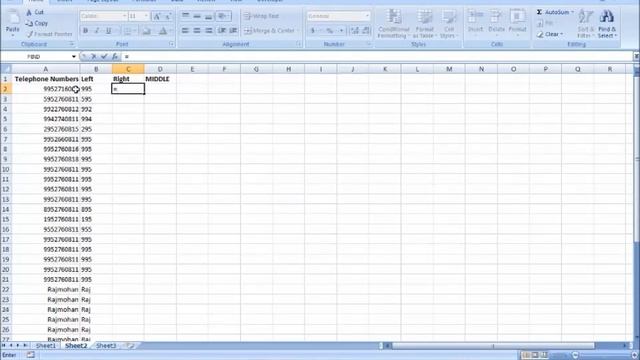
Task: Select the Format Painter tool
Action: tap(49, 34)
